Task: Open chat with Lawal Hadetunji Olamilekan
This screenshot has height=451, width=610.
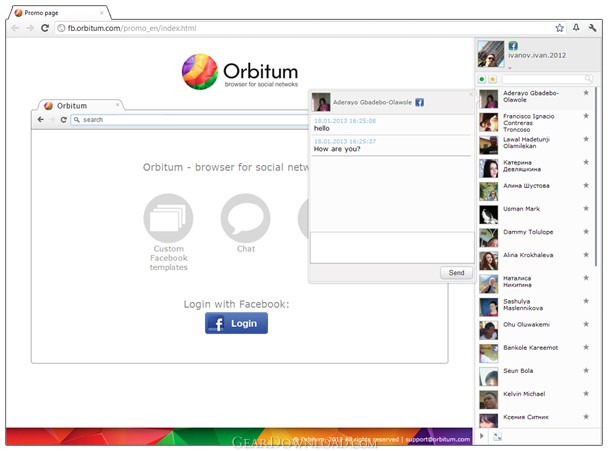Action: pyautogui.click(x=535, y=145)
